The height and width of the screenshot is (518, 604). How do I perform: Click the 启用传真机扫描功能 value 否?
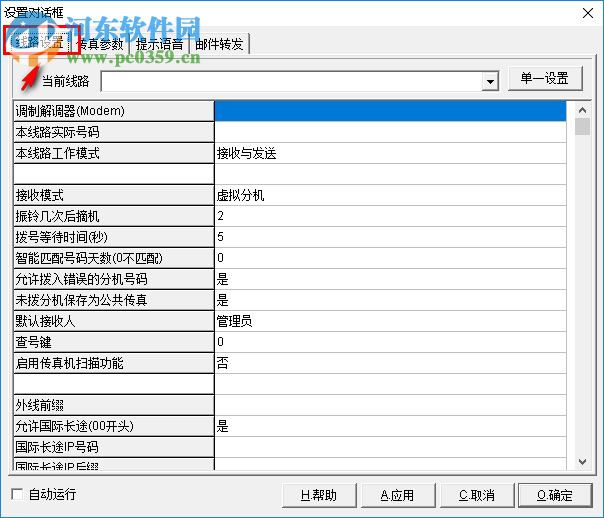point(390,363)
